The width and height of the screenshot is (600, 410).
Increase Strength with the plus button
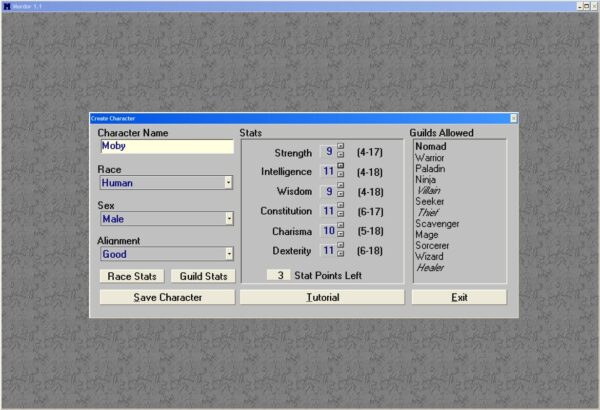pyautogui.click(x=341, y=148)
